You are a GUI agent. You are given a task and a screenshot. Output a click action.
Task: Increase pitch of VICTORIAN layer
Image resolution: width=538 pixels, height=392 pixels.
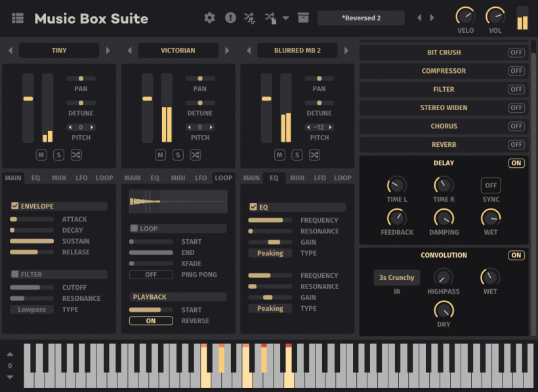(x=211, y=127)
